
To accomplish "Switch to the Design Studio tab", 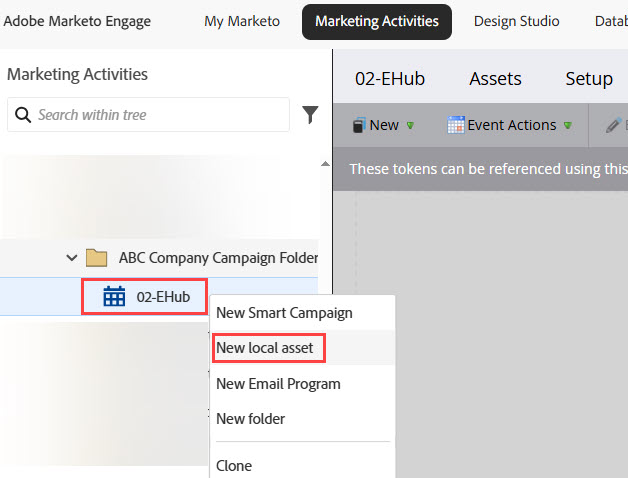I will coord(516,21).
